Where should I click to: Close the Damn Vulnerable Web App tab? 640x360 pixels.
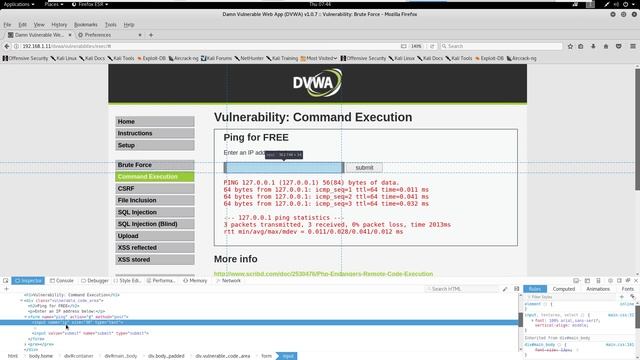click(70, 35)
